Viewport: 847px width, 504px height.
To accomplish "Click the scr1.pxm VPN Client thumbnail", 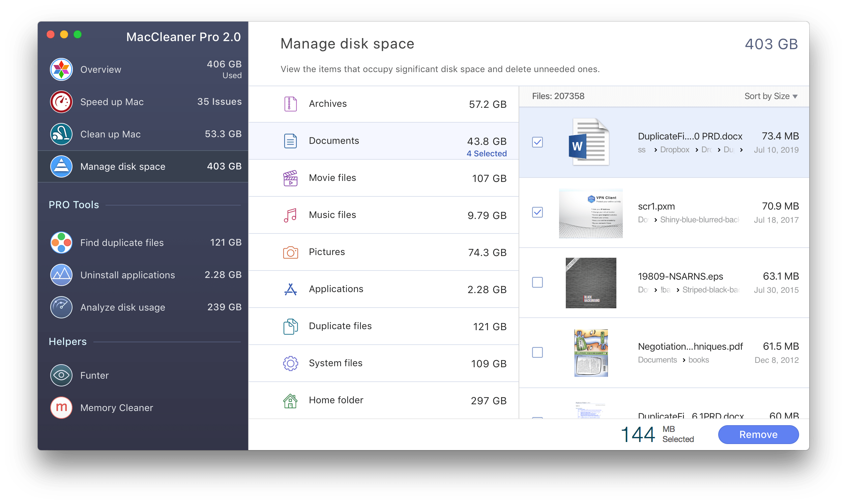I will point(591,213).
